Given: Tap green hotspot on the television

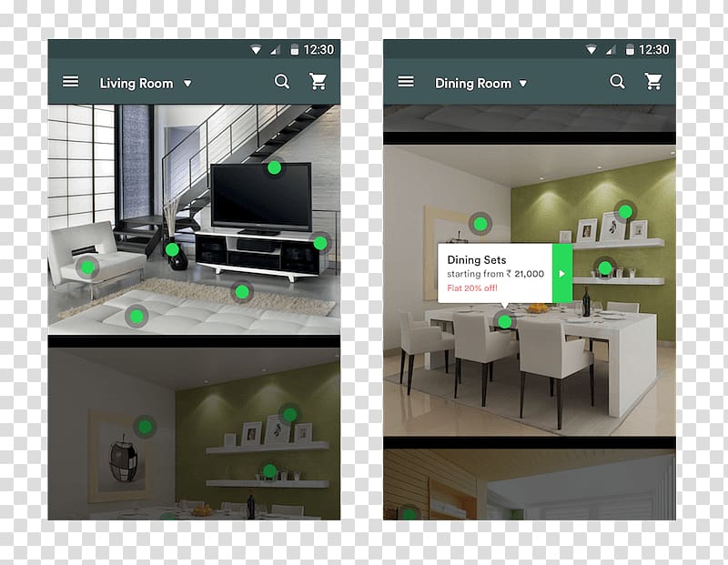Looking at the screenshot, I should click(x=275, y=167).
